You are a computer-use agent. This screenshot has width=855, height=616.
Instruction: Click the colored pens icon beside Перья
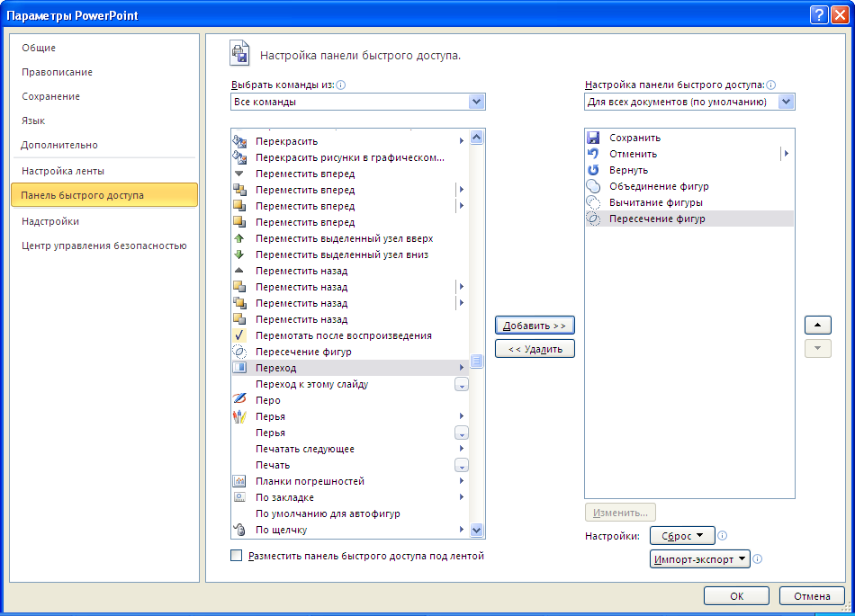[239, 416]
